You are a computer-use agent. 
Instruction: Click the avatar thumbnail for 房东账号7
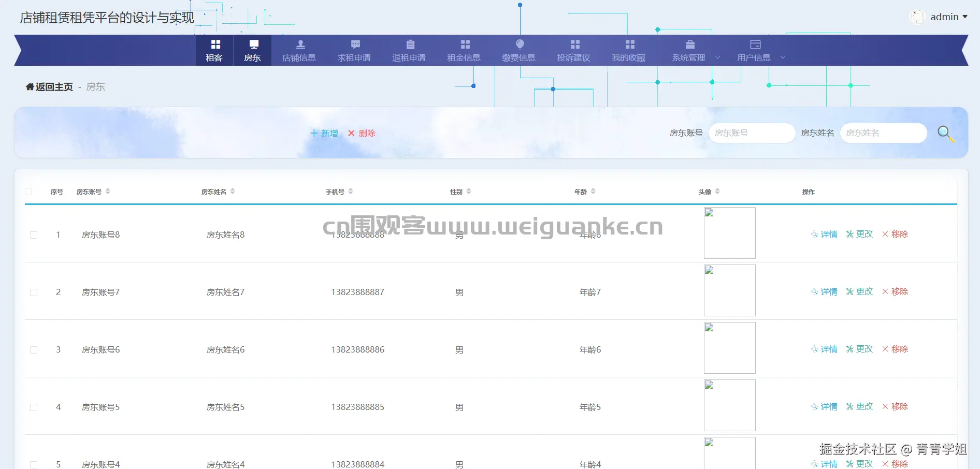pyautogui.click(x=729, y=290)
